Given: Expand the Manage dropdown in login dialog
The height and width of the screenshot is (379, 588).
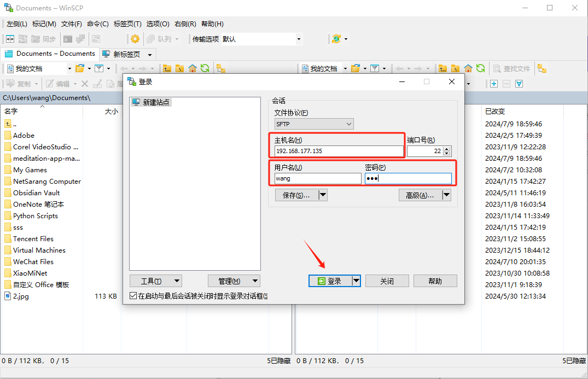Looking at the screenshot, I should point(255,281).
